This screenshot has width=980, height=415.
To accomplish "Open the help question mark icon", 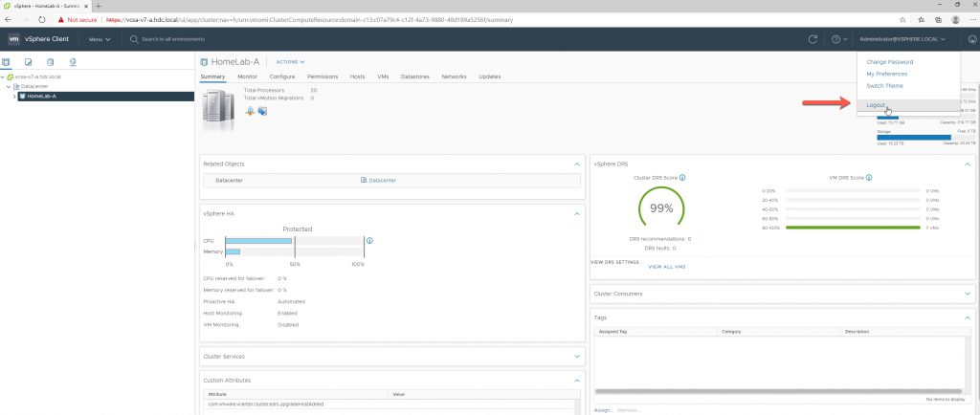I will (x=835, y=38).
